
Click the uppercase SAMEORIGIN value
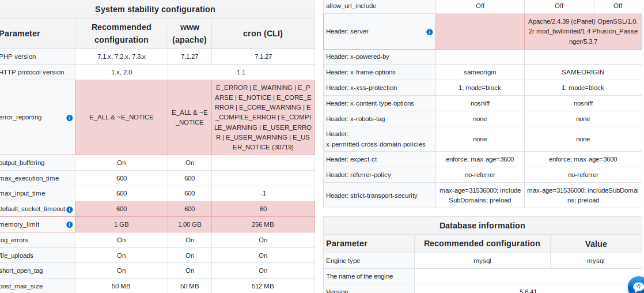tap(583, 72)
